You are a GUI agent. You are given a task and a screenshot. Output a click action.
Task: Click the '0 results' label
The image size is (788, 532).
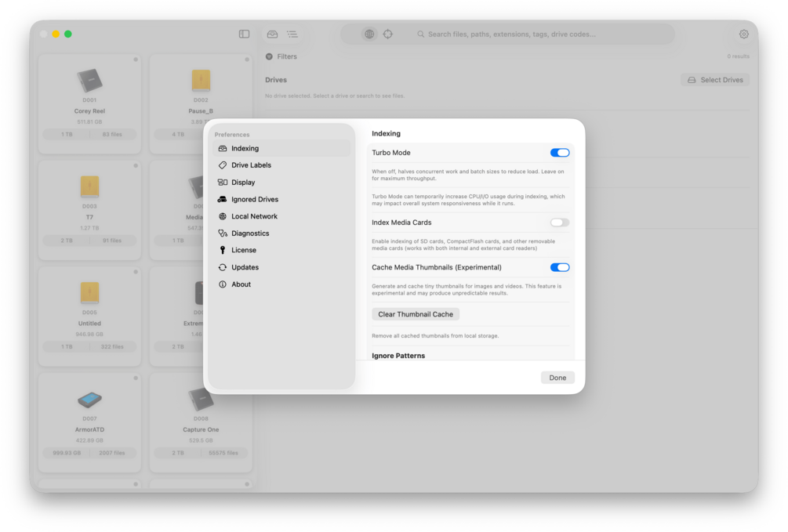(x=739, y=56)
